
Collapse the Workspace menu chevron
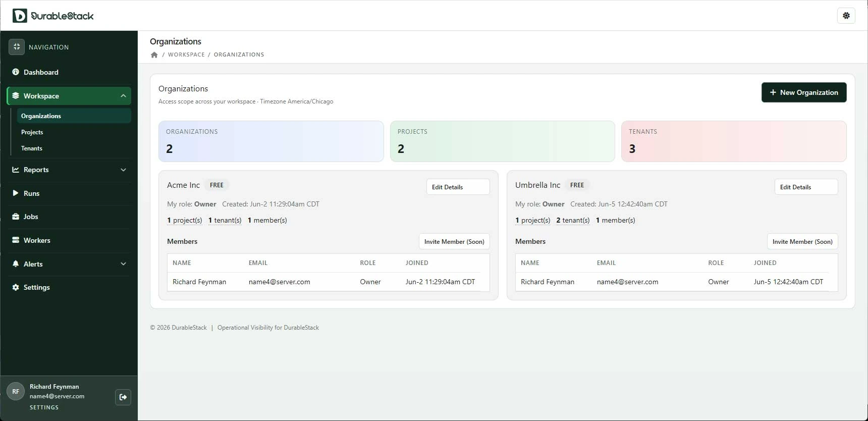point(123,96)
